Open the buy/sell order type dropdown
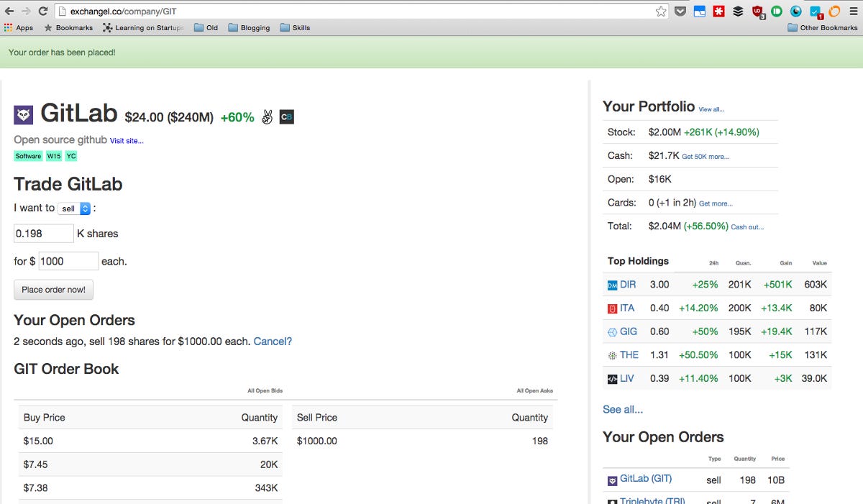 (x=74, y=209)
